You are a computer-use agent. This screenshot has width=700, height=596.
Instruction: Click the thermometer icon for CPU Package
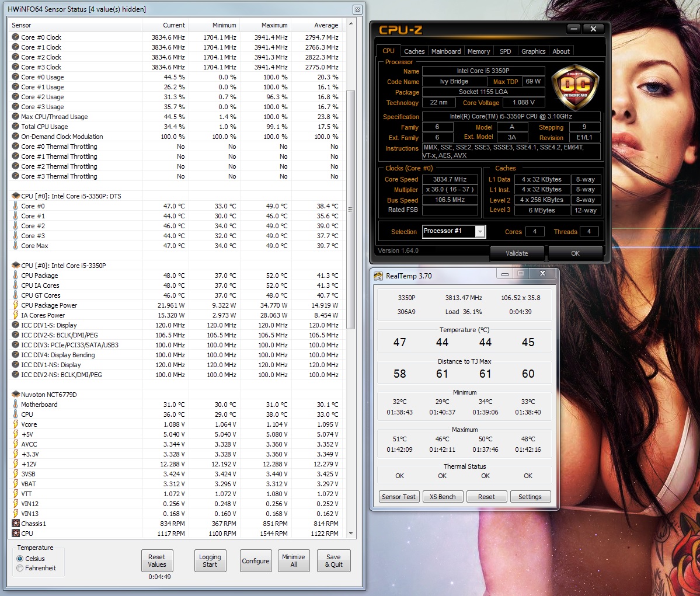tap(16, 275)
